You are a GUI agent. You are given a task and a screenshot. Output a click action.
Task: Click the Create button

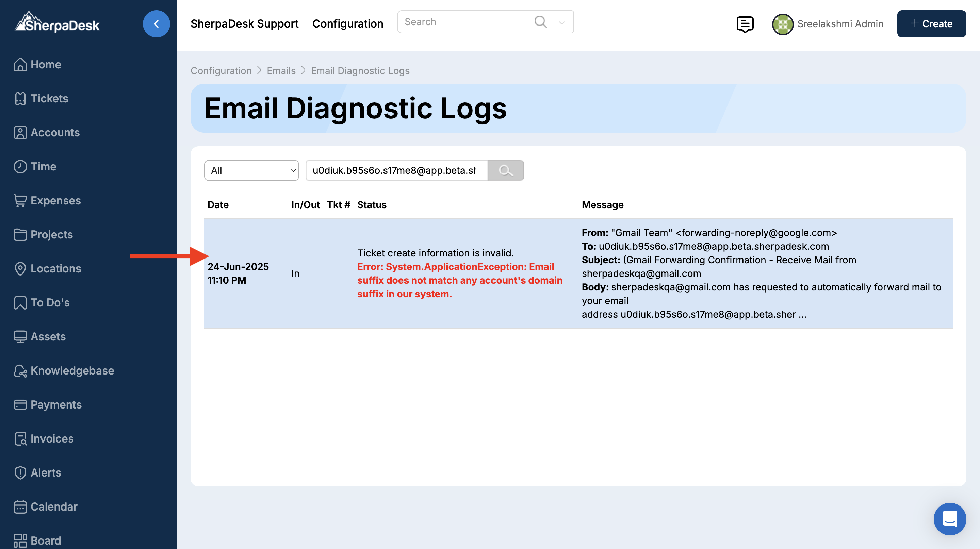click(931, 23)
